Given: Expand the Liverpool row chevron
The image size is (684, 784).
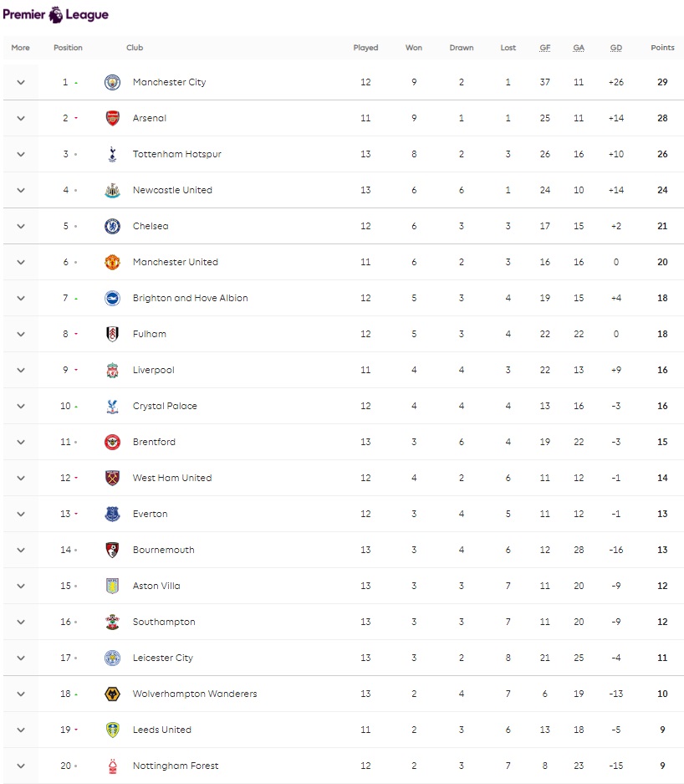Looking at the screenshot, I should point(20,370).
